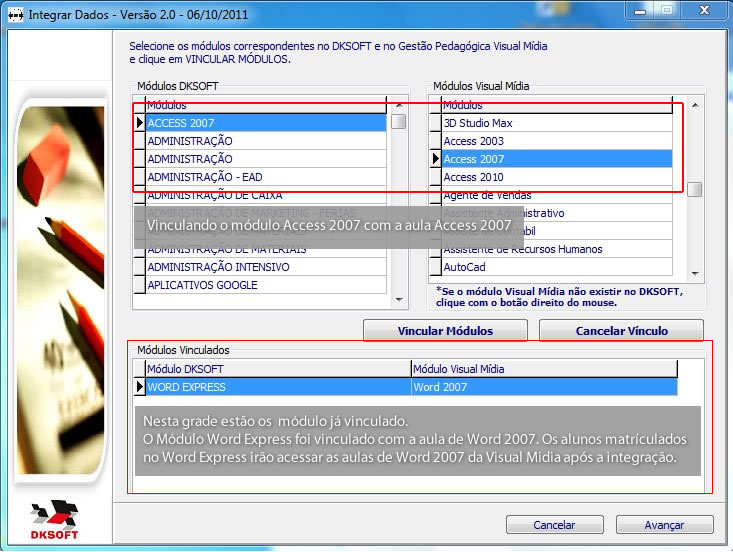This screenshot has height=552, width=733.
Task: Select ADMINISTRAÇÃO INTENSIVO module row
Action: [266, 267]
